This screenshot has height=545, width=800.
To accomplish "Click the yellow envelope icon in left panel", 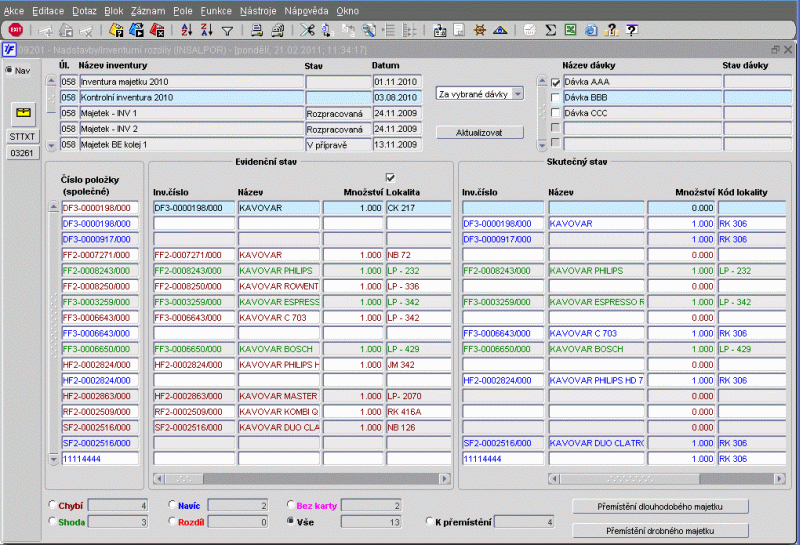I will (x=23, y=111).
